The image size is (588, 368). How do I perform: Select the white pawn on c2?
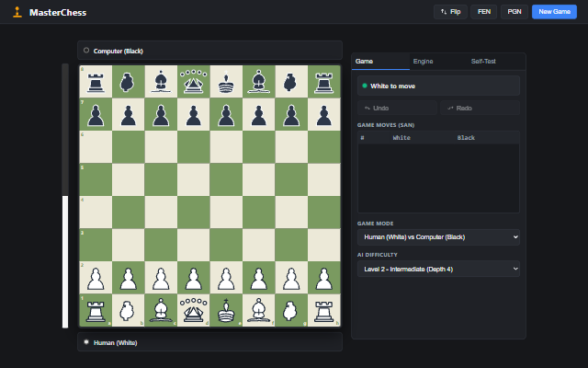pos(161,278)
